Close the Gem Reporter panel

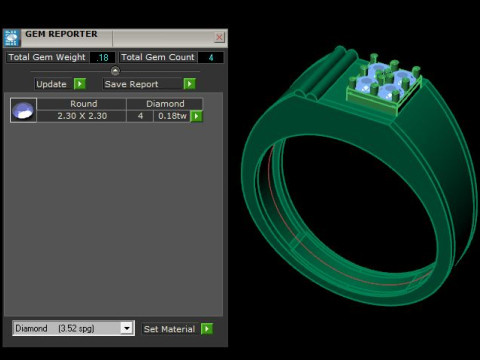pyautogui.click(x=219, y=37)
